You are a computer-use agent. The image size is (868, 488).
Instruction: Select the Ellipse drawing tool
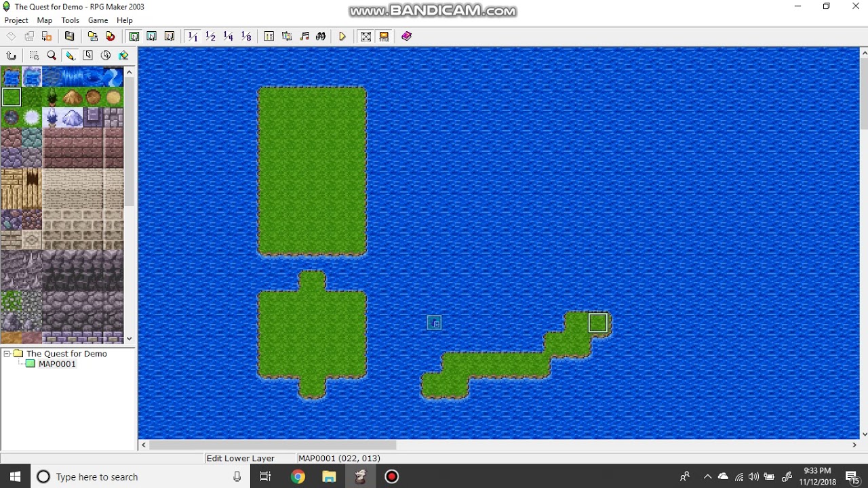106,56
